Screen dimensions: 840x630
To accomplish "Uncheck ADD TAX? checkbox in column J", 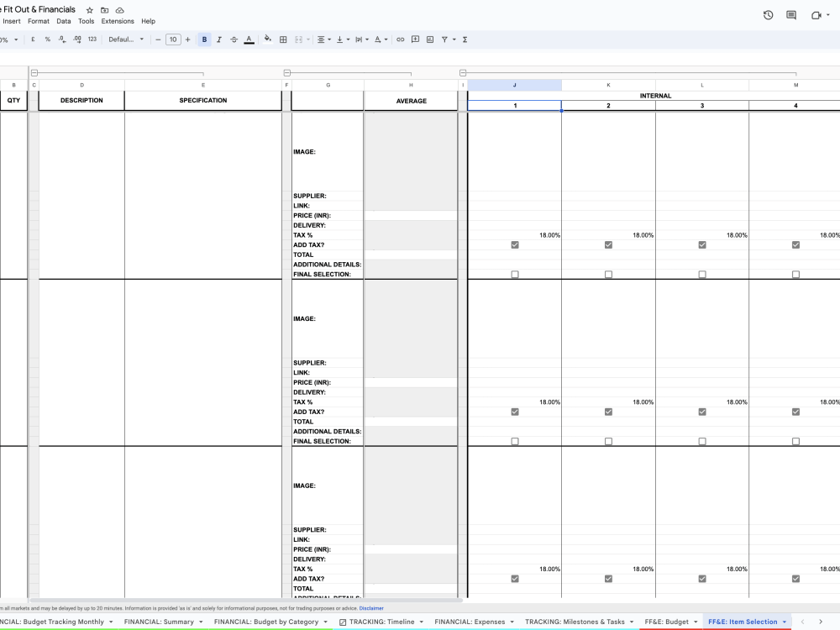I will point(515,244).
